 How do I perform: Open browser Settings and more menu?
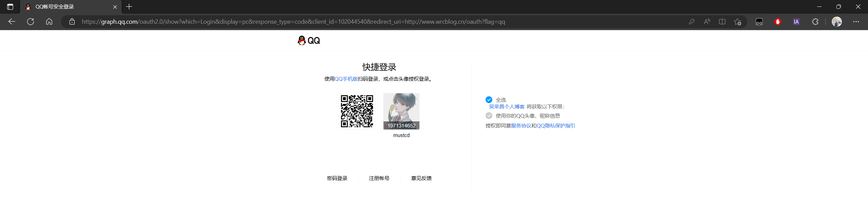(x=856, y=22)
